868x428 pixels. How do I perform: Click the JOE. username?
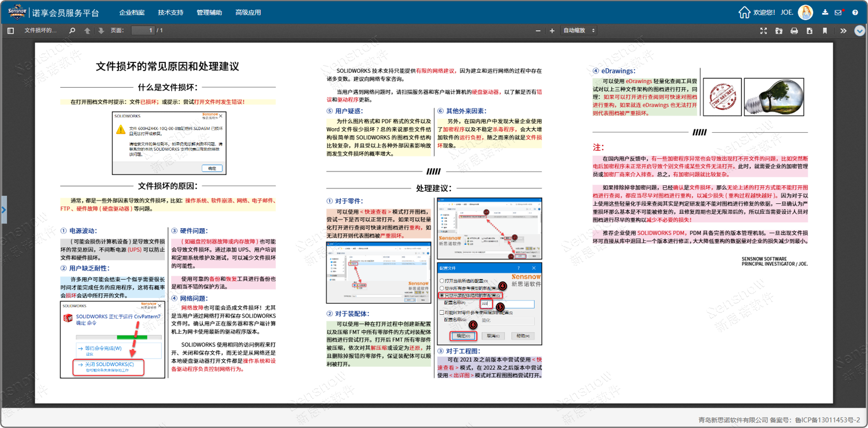point(787,12)
